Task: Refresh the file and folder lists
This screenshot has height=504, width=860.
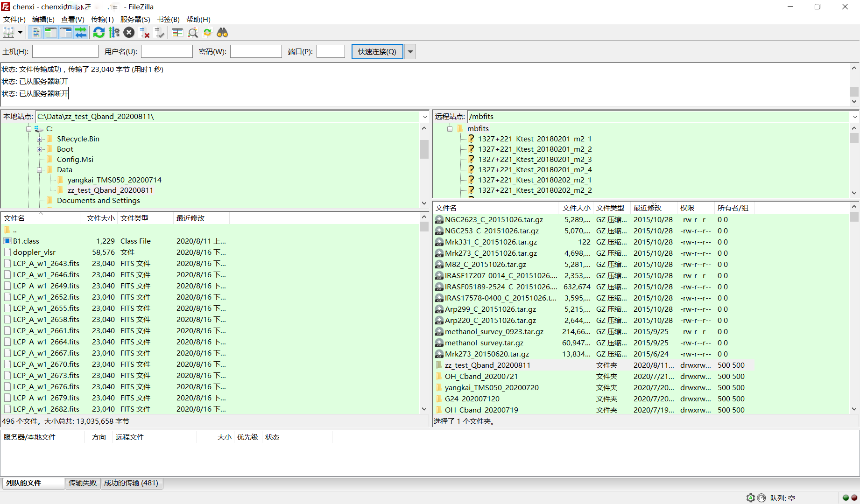Action: point(99,33)
